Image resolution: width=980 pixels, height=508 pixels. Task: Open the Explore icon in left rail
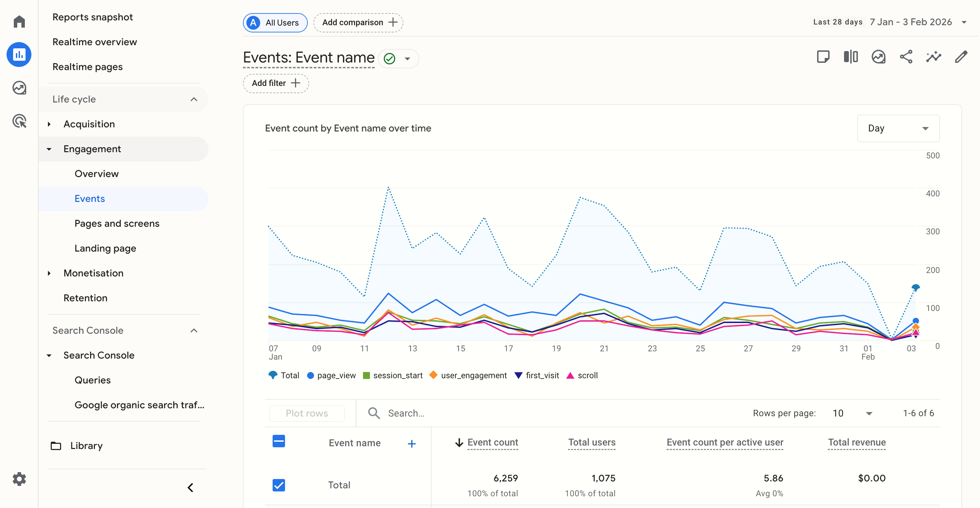pos(19,88)
